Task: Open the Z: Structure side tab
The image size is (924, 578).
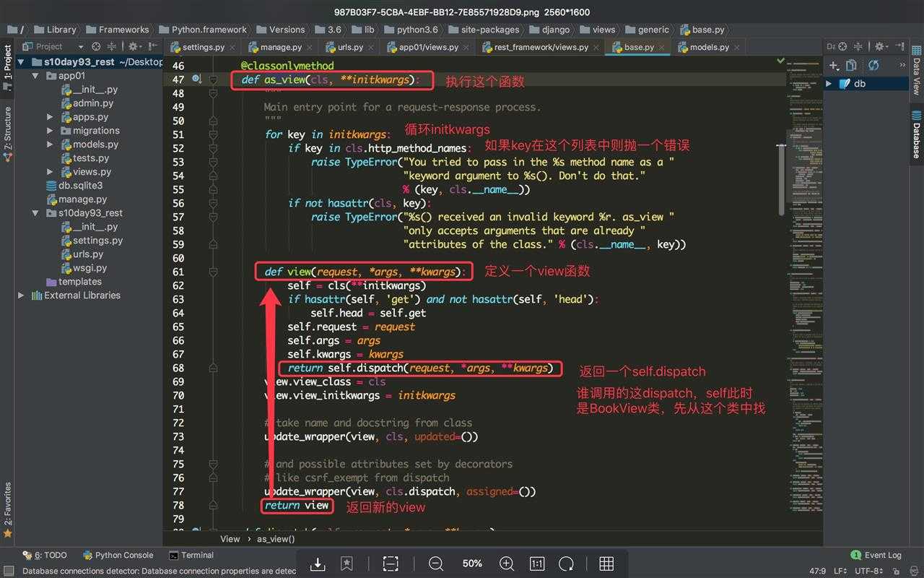Action: (7, 134)
